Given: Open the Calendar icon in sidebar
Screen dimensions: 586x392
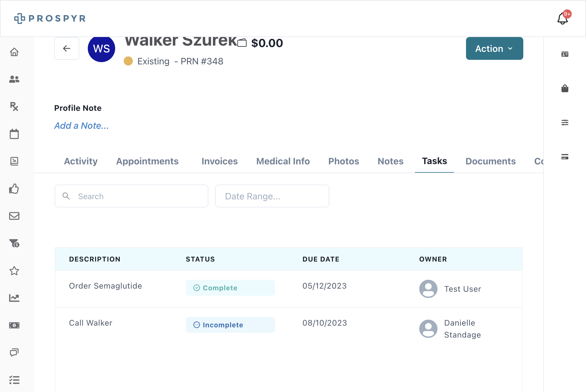Looking at the screenshot, I should coord(14,134).
